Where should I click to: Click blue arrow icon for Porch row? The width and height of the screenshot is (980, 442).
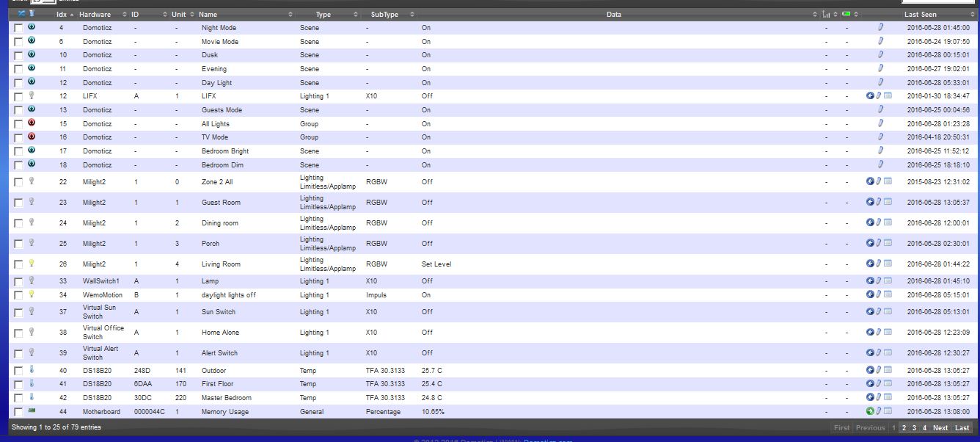click(870, 243)
